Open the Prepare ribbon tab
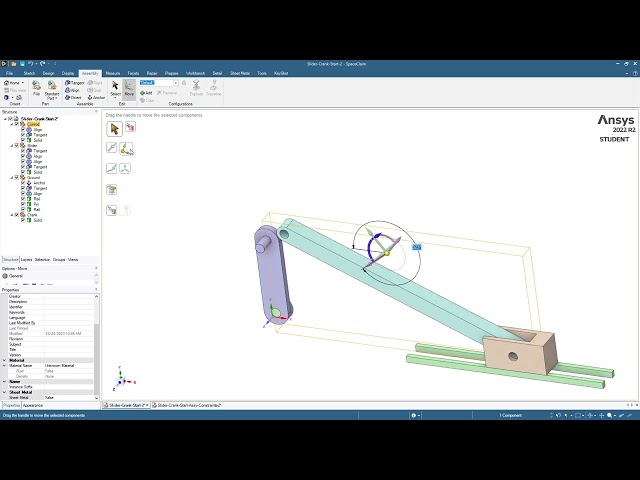 pos(171,73)
